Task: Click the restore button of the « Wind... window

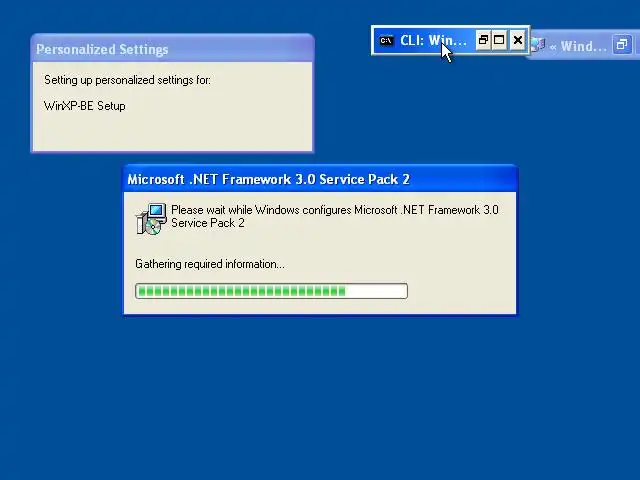Action: (622, 44)
